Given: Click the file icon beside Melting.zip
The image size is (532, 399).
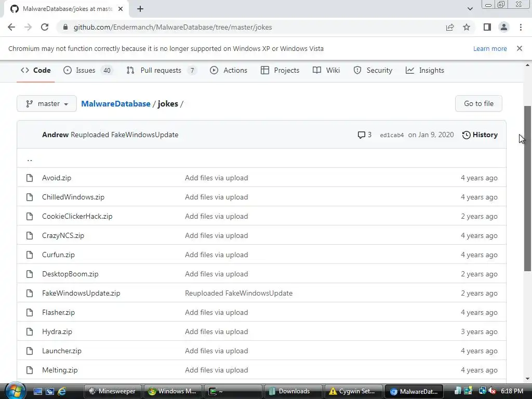Looking at the screenshot, I should pyautogui.click(x=30, y=370).
